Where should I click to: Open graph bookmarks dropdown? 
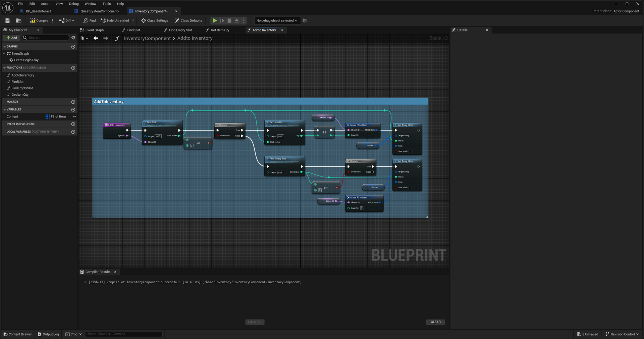[84, 38]
